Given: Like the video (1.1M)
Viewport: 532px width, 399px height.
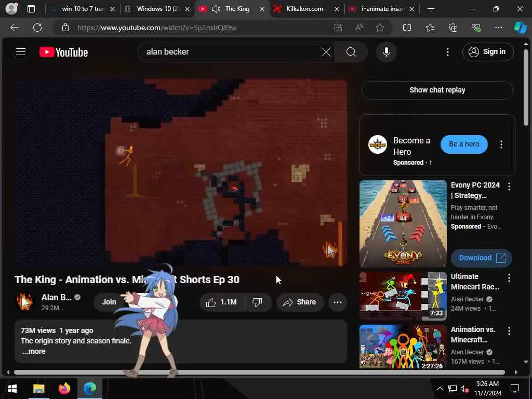Looking at the screenshot, I should click(x=222, y=302).
